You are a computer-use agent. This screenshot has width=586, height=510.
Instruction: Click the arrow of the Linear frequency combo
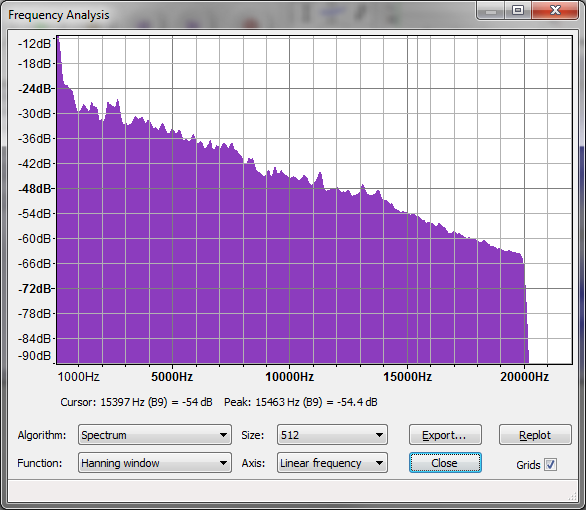click(379, 463)
